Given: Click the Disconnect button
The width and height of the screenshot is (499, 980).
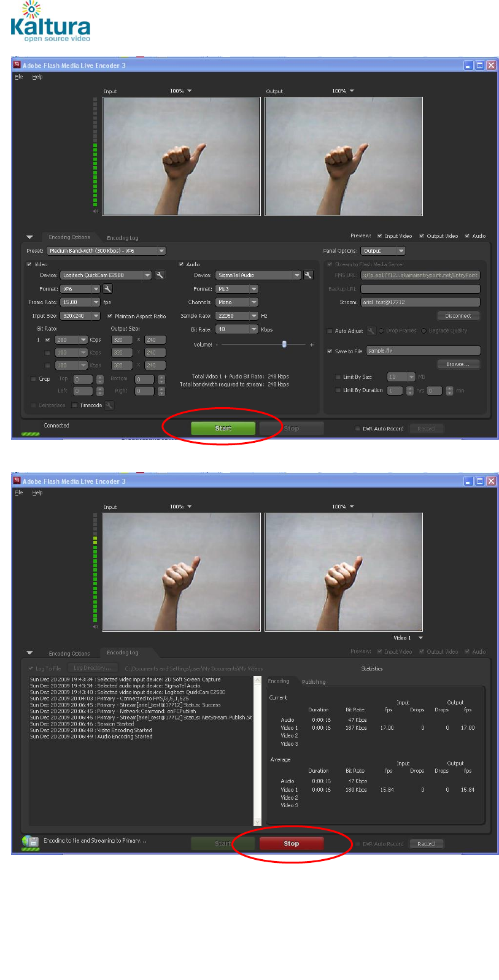Looking at the screenshot, I should point(458,316).
